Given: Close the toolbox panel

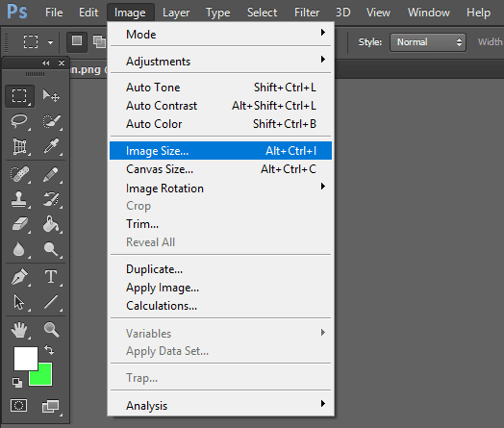Looking at the screenshot, I should click(62, 63).
